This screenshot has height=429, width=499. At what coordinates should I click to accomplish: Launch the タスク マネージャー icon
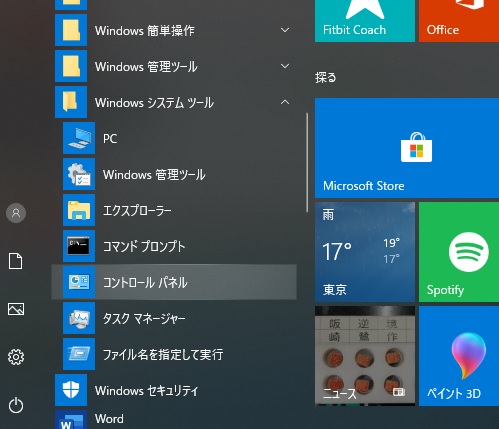pos(79,318)
